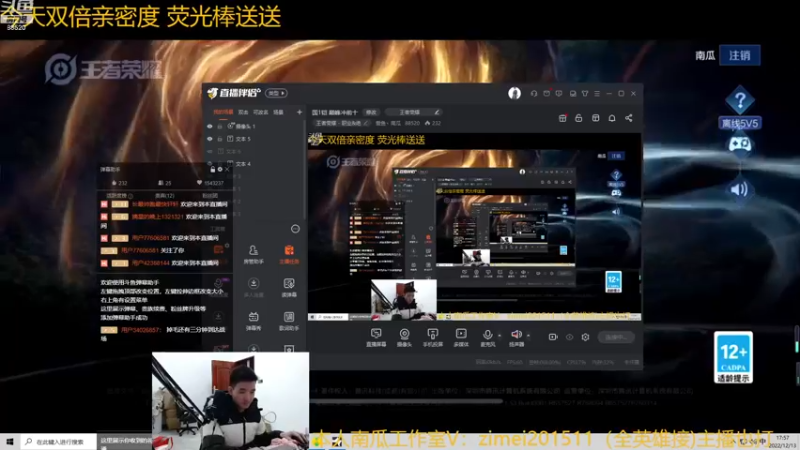This screenshot has width=800, height=450.
Task: Open the 离线5V5 offline mode help button
Action: (x=740, y=108)
